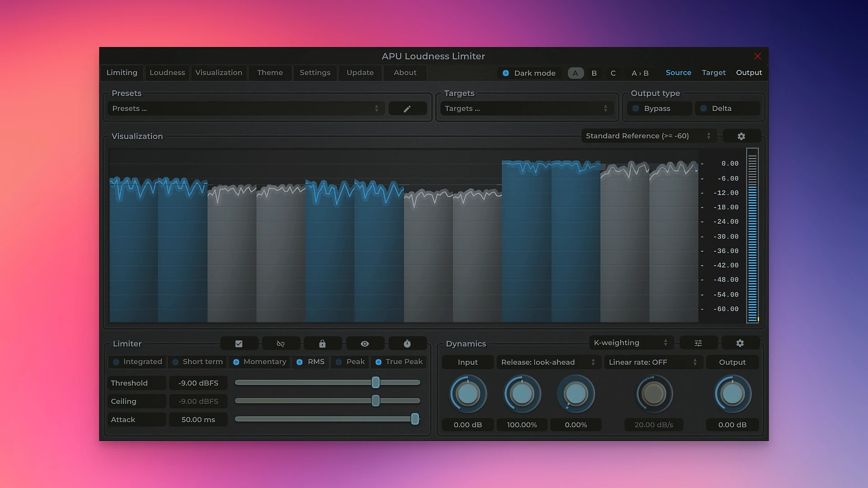Open visualization settings via gear icon
This screenshot has height=488, width=868.
[741, 136]
